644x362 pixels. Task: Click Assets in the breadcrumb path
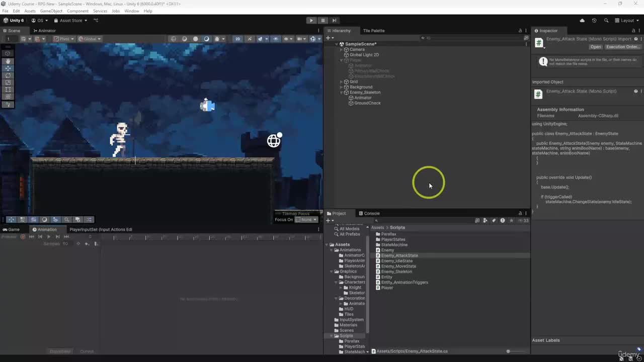click(x=377, y=228)
